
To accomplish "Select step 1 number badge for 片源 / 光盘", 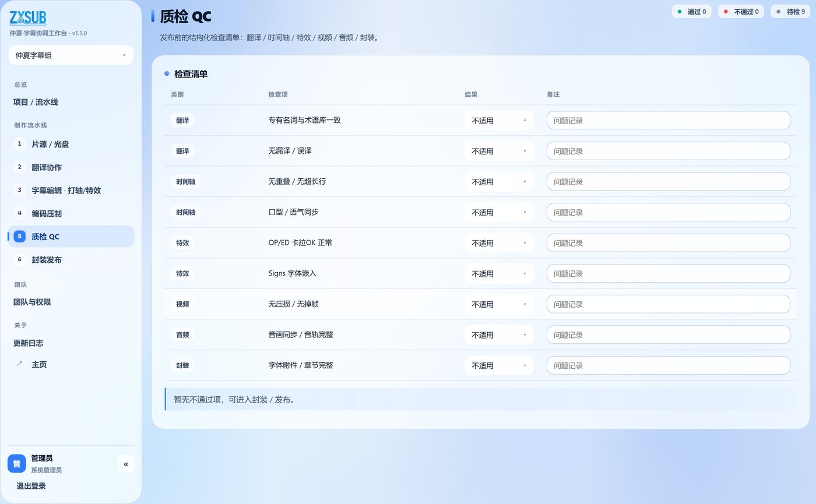I will tap(19, 144).
